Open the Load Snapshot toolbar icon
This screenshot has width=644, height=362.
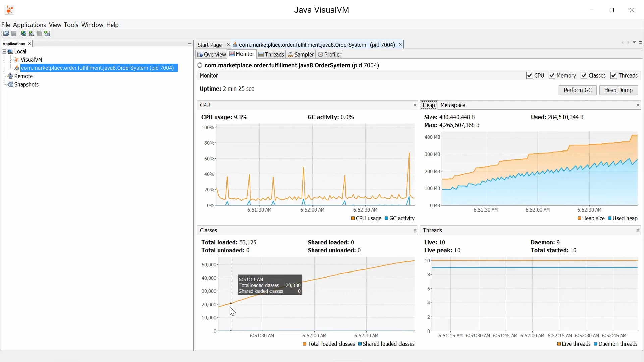6,33
